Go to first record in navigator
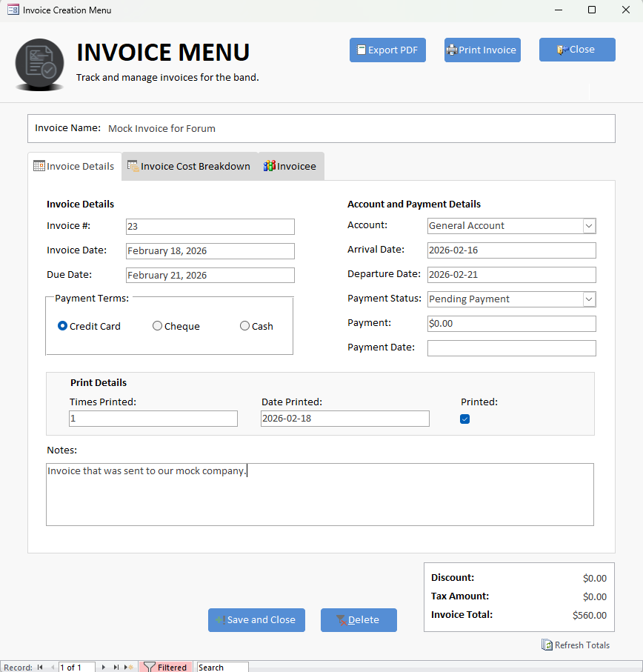 [x=40, y=668]
